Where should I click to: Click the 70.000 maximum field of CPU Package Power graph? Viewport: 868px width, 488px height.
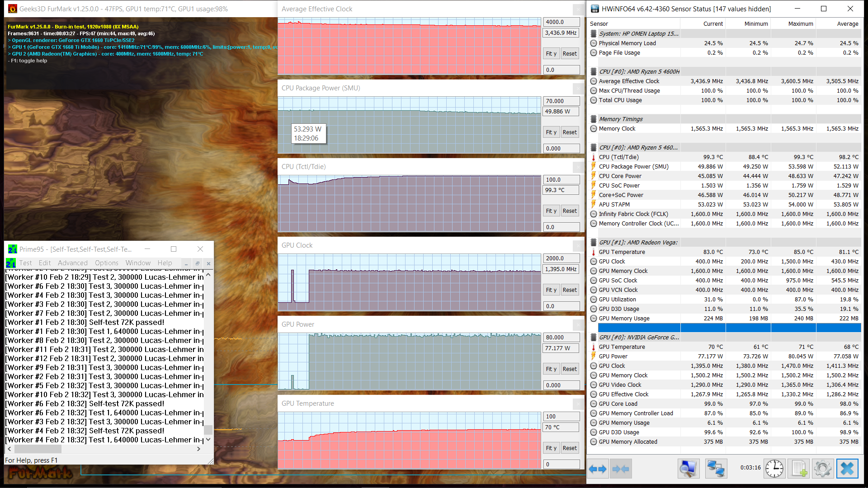pos(561,101)
